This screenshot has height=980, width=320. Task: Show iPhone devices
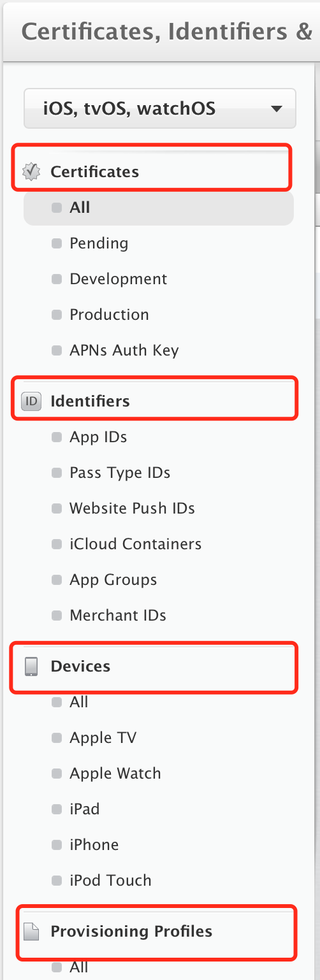[94, 845]
